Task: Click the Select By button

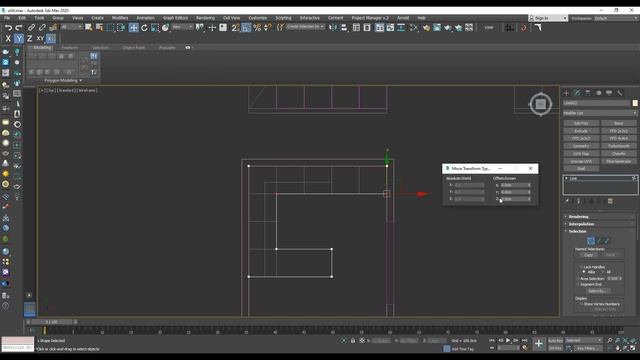Action: [x=599, y=291]
